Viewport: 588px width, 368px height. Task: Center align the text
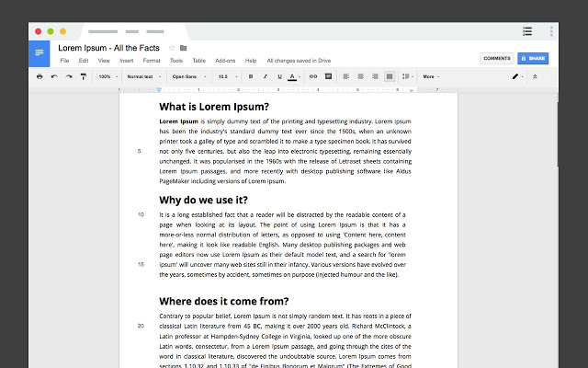(360, 76)
